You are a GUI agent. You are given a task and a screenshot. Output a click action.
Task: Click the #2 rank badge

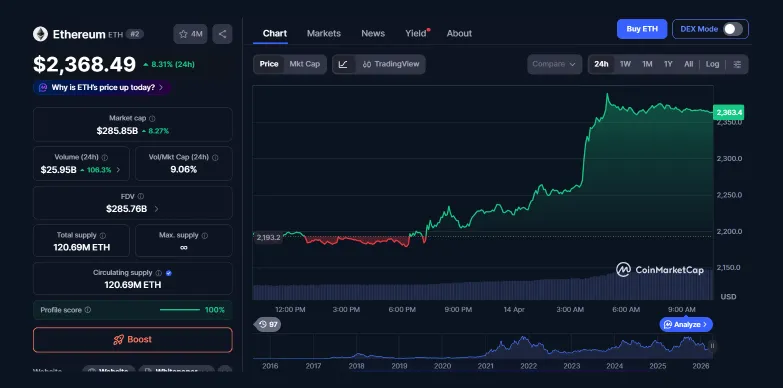click(x=135, y=34)
